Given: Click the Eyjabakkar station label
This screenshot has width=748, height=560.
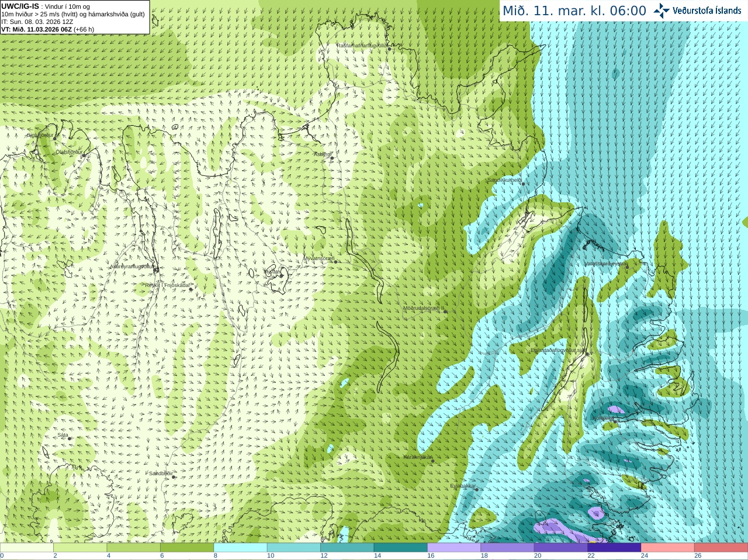Looking at the screenshot, I should 463,486.
